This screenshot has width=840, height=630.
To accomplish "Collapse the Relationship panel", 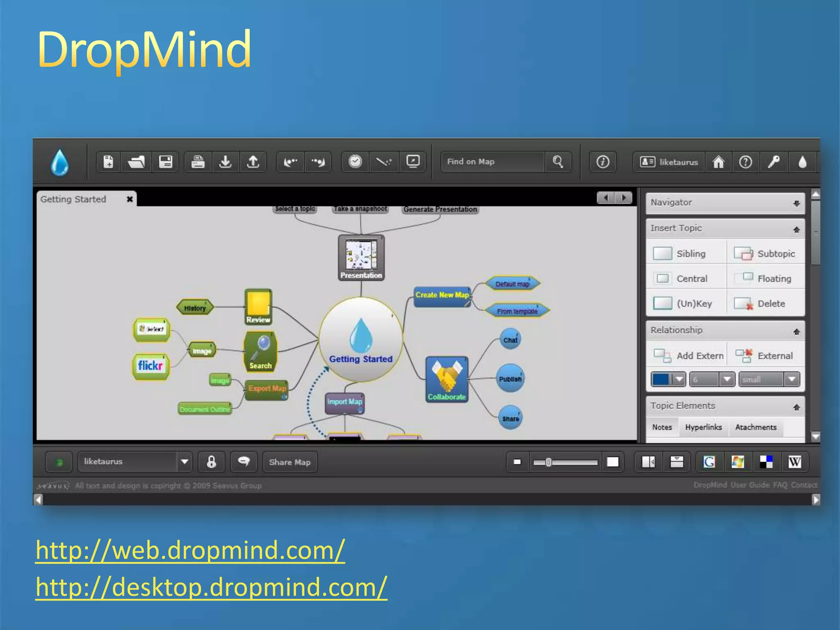I will (796, 331).
